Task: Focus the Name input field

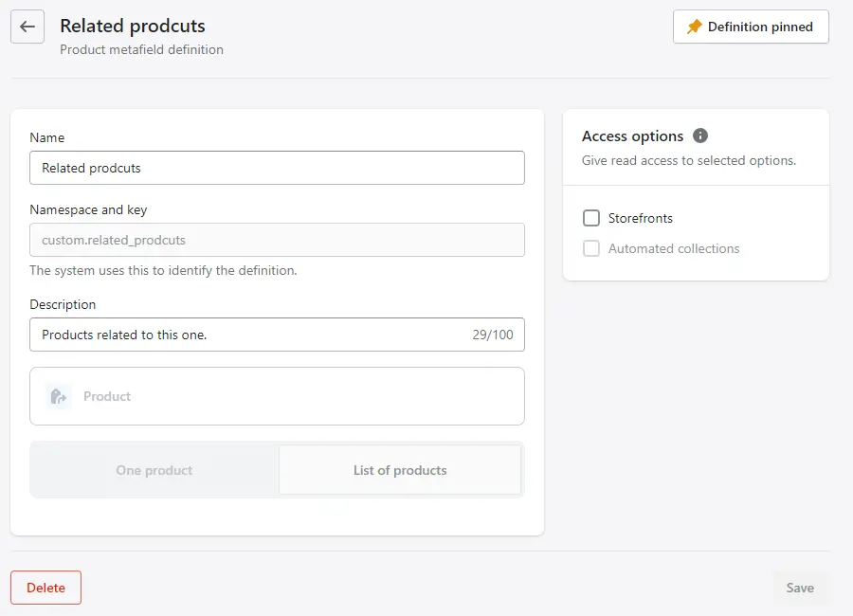Action: (277, 168)
